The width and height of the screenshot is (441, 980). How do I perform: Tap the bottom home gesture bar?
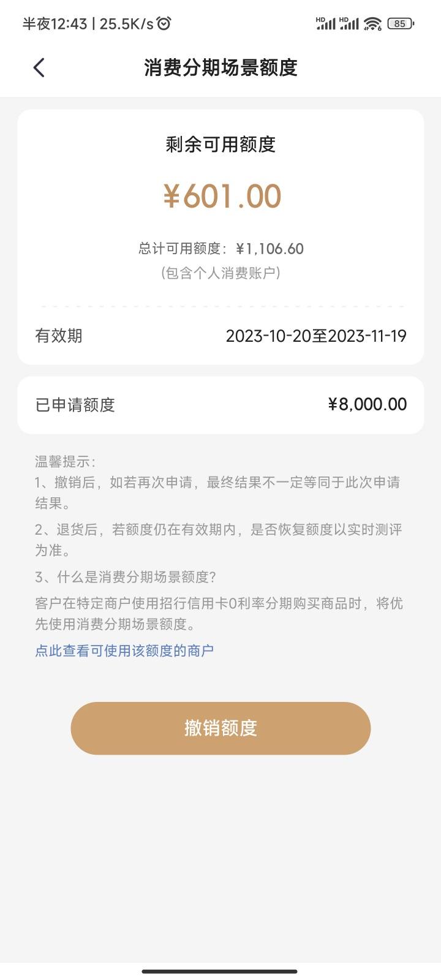(220, 971)
